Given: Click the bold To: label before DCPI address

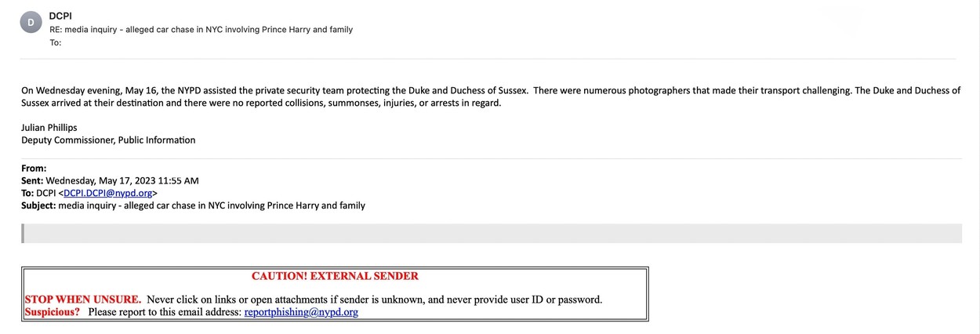Looking at the screenshot, I should point(27,193).
